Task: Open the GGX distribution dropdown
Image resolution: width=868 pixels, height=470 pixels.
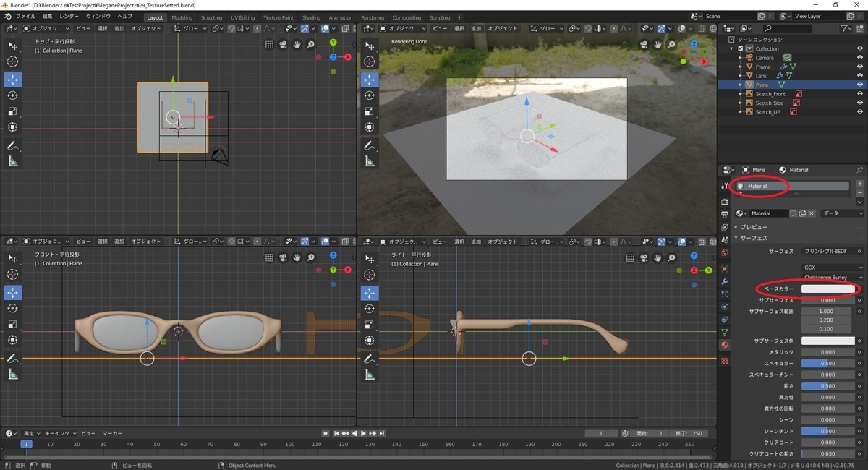Action: click(x=833, y=267)
